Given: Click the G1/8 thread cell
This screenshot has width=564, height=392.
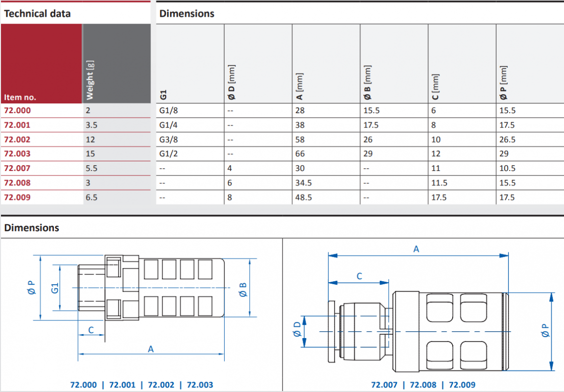Looking at the screenshot, I should [168, 110].
